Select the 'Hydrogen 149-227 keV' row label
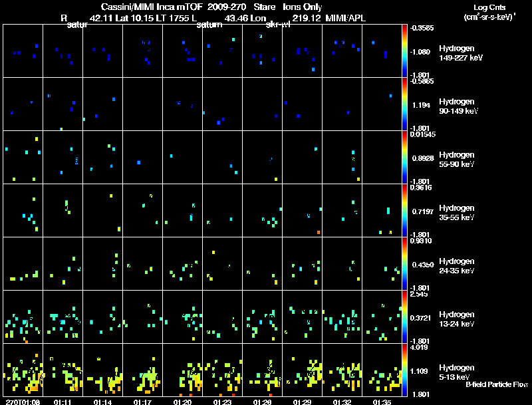 [461, 53]
